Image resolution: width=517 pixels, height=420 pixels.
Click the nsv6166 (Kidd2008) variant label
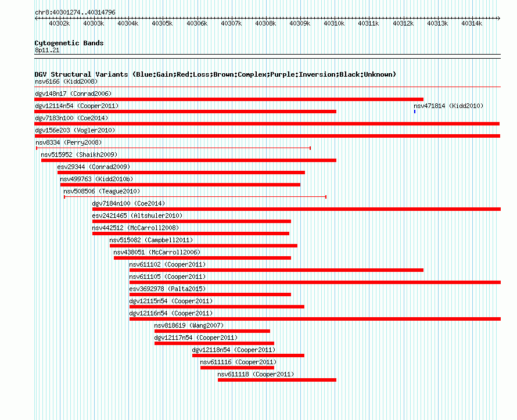click(x=66, y=81)
